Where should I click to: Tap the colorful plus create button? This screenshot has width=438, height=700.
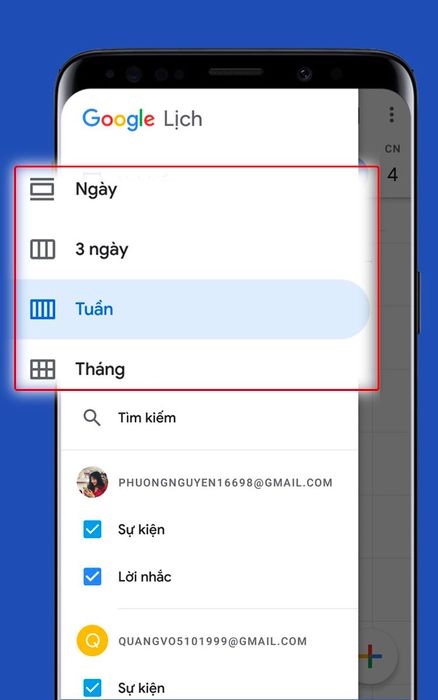coord(371,656)
